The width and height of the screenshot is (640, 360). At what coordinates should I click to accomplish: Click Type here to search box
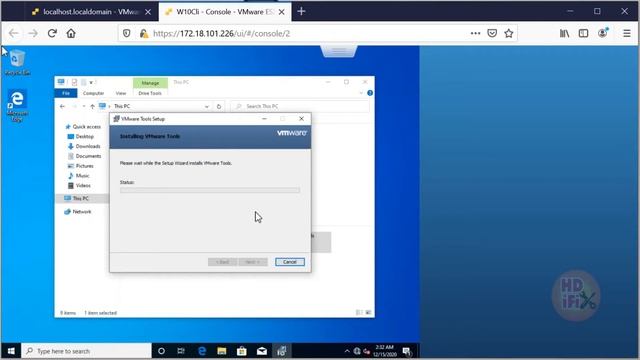86,351
